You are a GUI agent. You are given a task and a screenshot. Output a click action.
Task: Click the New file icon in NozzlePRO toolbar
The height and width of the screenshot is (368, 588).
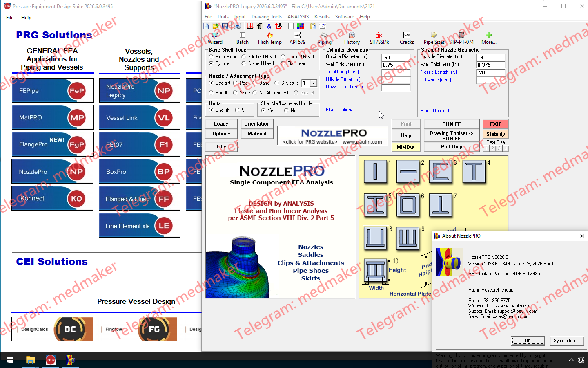click(x=206, y=26)
